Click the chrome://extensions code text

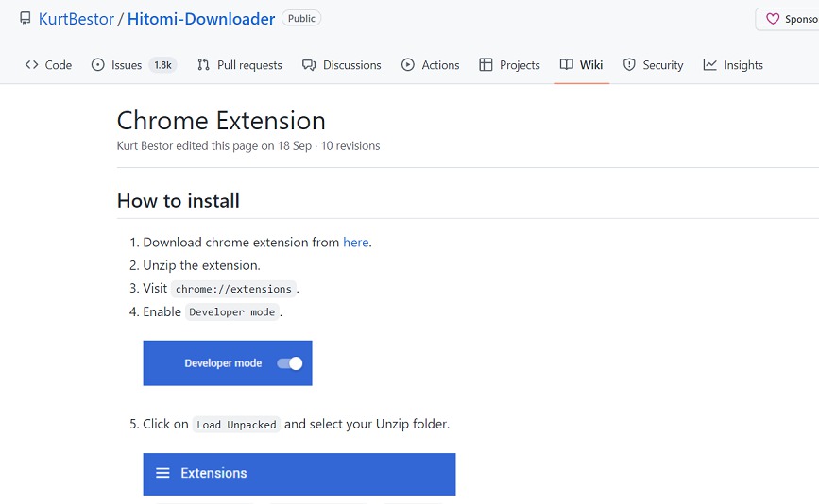(x=233, y=289)
